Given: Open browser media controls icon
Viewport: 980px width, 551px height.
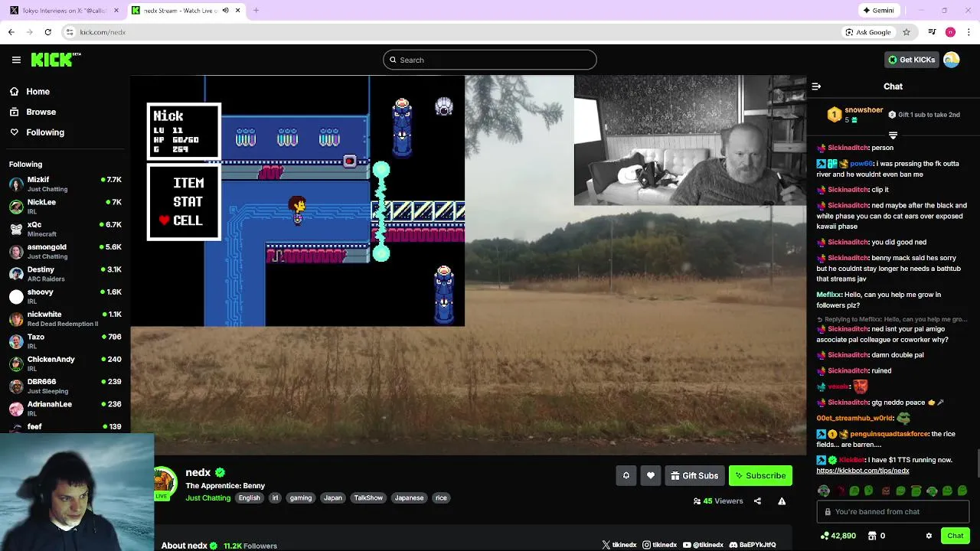Looking at the screenshot, I should (x=932, y=32).
